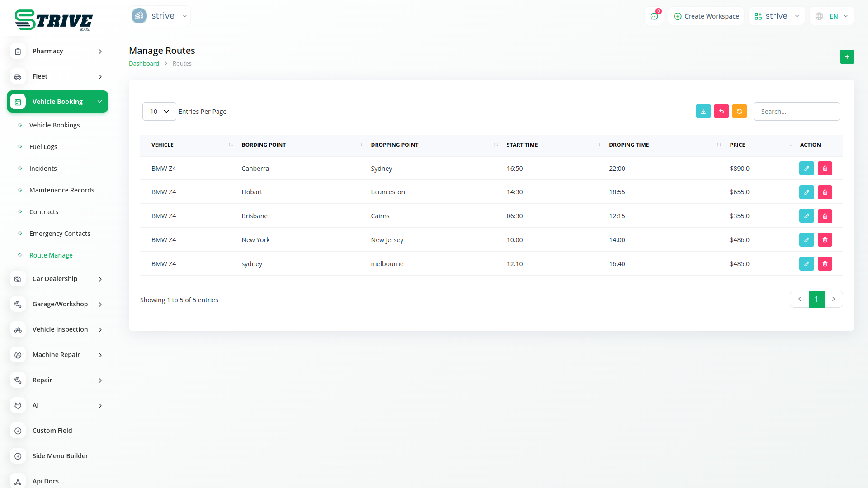Click the orange refresh icon

click(739, 112)
